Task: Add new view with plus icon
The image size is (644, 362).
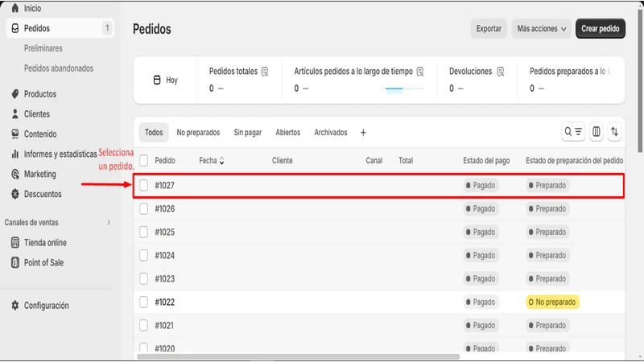Action: point(363,133)
